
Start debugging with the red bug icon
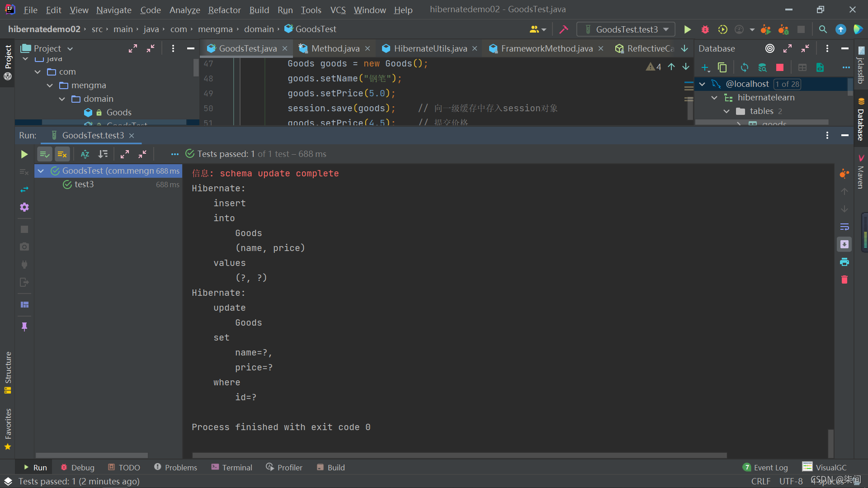pyautogui.click(x=705, y=29)
